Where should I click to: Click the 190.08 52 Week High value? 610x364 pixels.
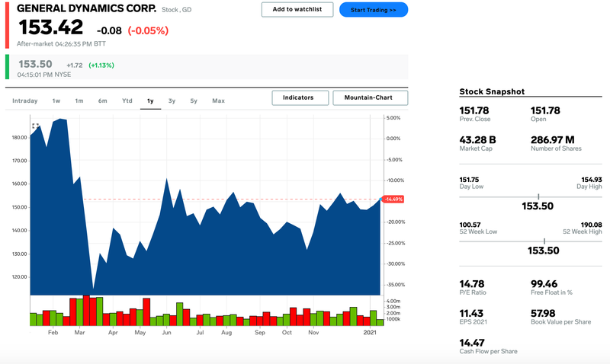(x=592, y=225)
